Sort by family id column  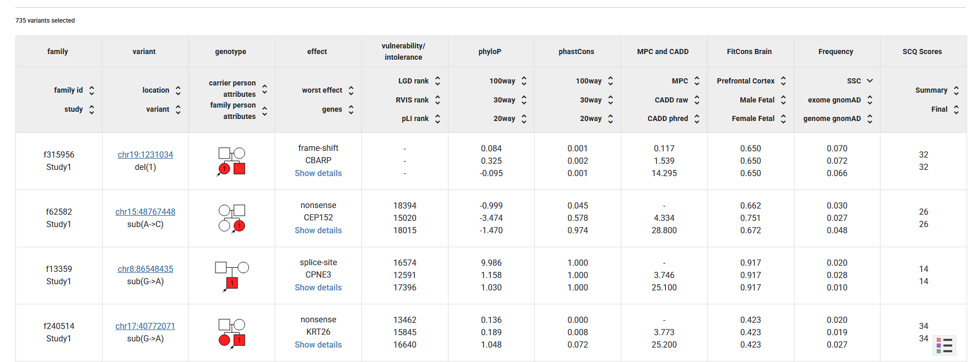click(x=92, y=90)
